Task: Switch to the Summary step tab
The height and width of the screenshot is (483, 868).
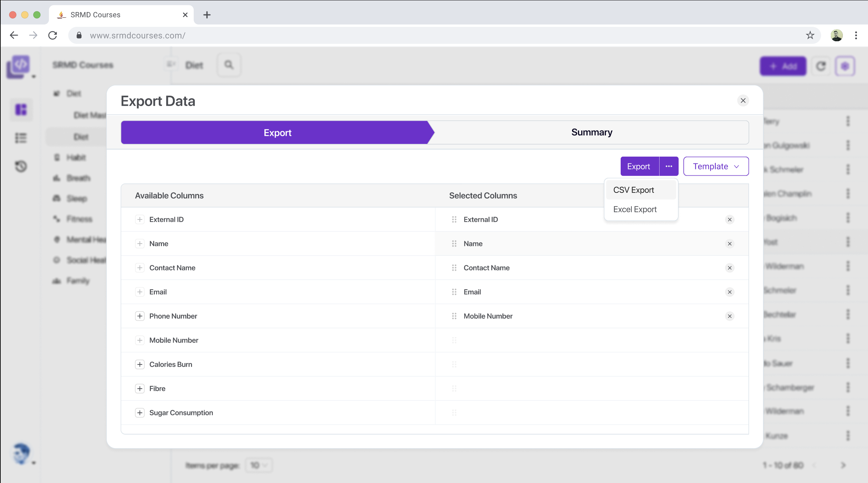Action: (x=592, y=132)
